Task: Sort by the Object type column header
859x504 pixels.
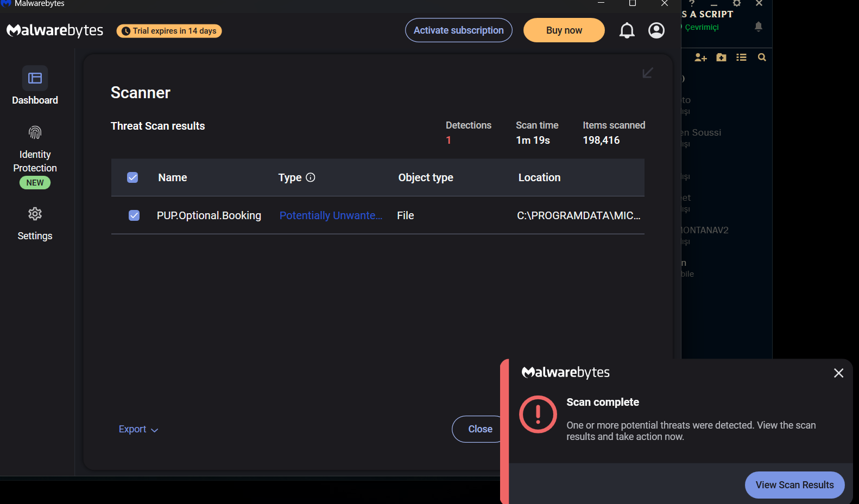Action: [426, 177]
